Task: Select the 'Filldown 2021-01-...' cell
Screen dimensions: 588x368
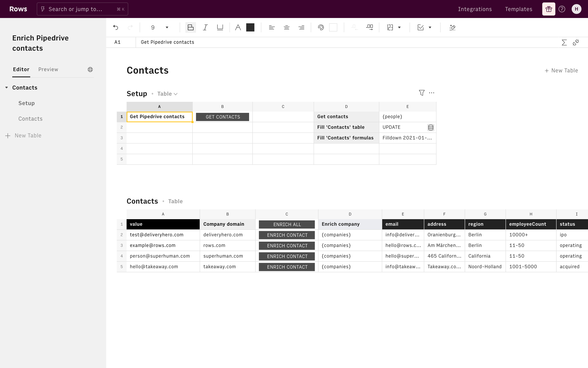Action: [408, 138]
